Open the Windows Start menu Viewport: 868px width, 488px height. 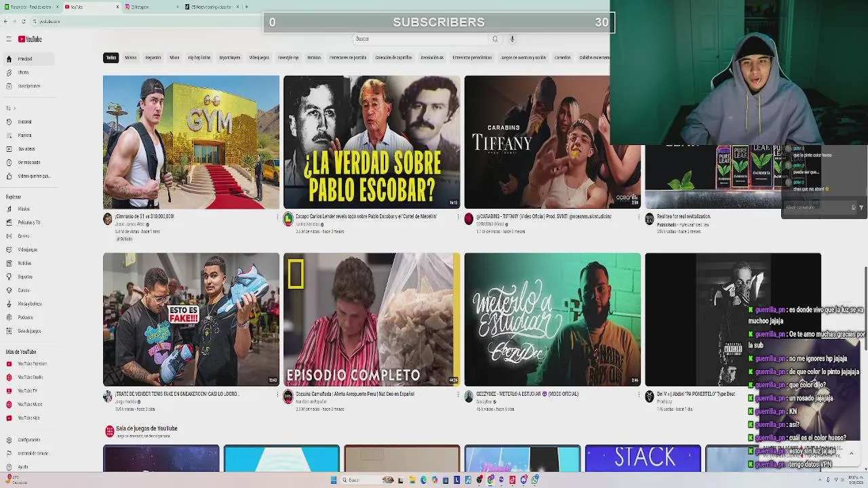point(334,480)
